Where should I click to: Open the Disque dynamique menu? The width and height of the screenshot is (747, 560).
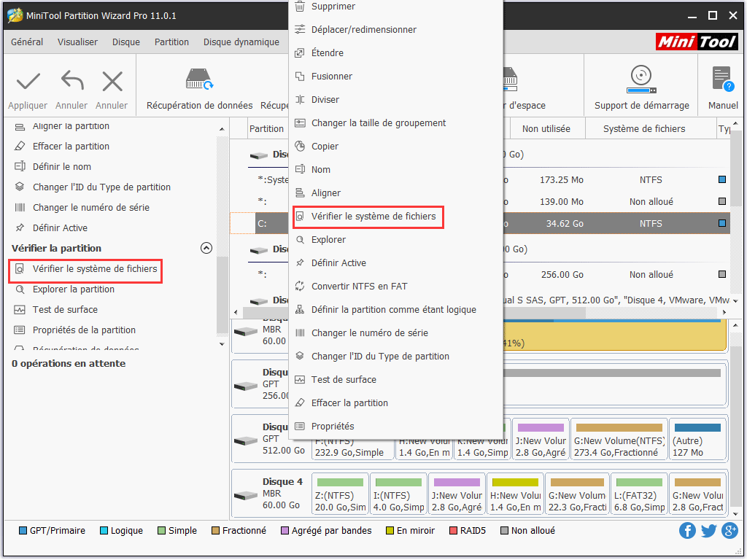tap(241, 42)
